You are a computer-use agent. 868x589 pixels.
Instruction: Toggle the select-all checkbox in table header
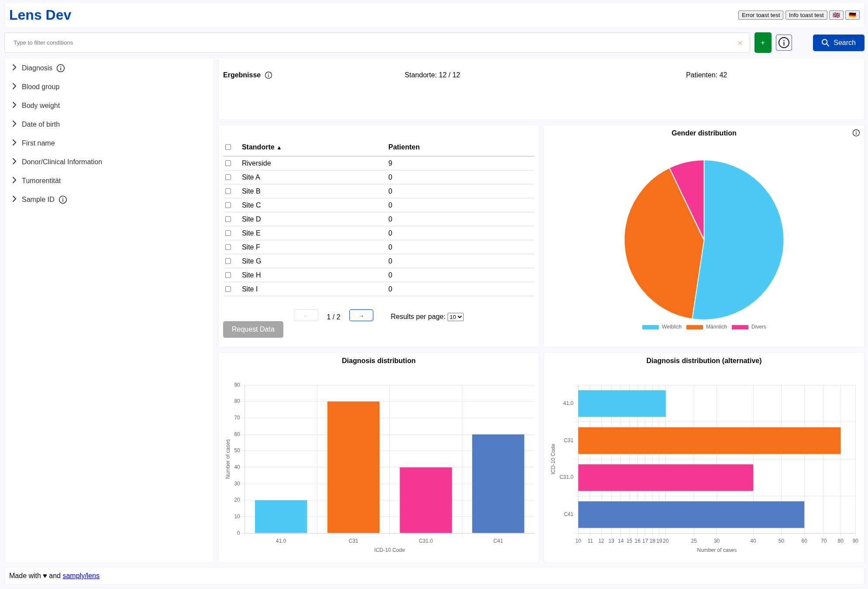coord(228,147)
